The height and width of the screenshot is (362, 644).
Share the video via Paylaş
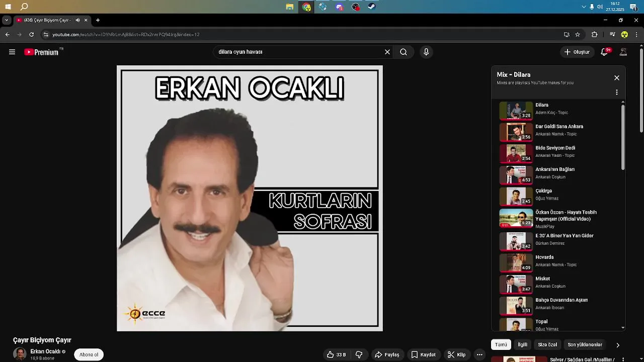[387, 354]
